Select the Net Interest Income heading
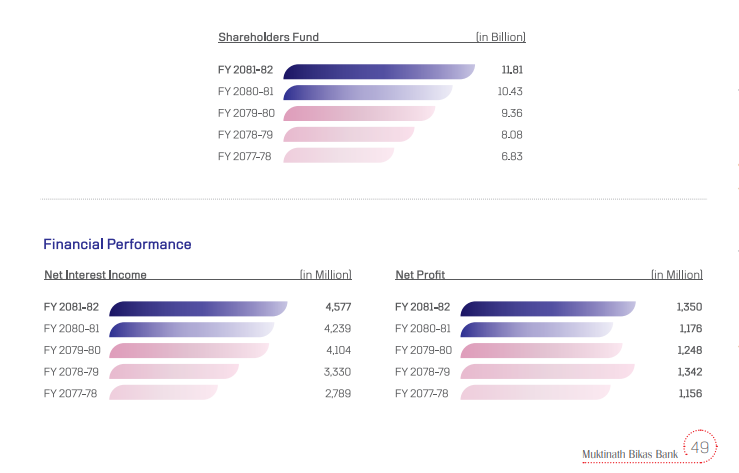Viewport: 739px width, 473px height. tap(95, 274)
